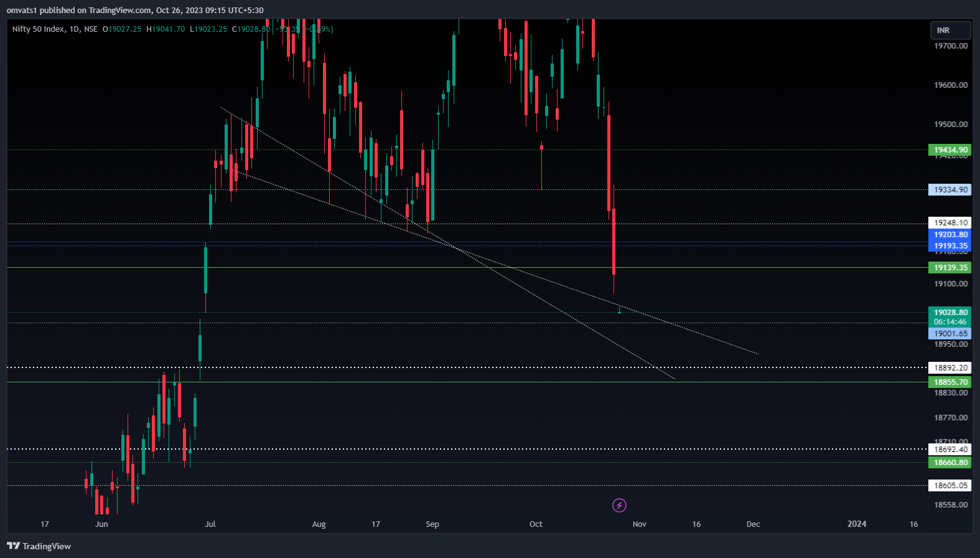Click the Oct label on time axis
Image resolution: width=980 pixels, height=558 pixels.
click(536, 524)
